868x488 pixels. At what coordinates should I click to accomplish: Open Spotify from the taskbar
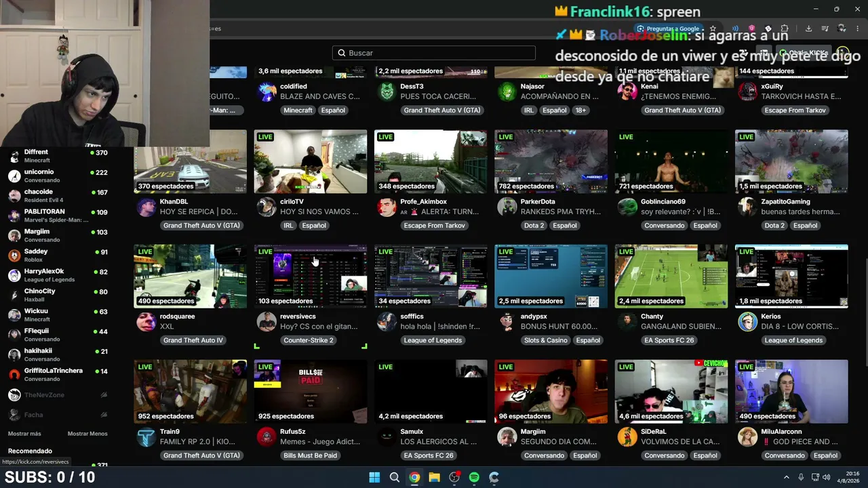pyautogui.click(x=474, y=477)
